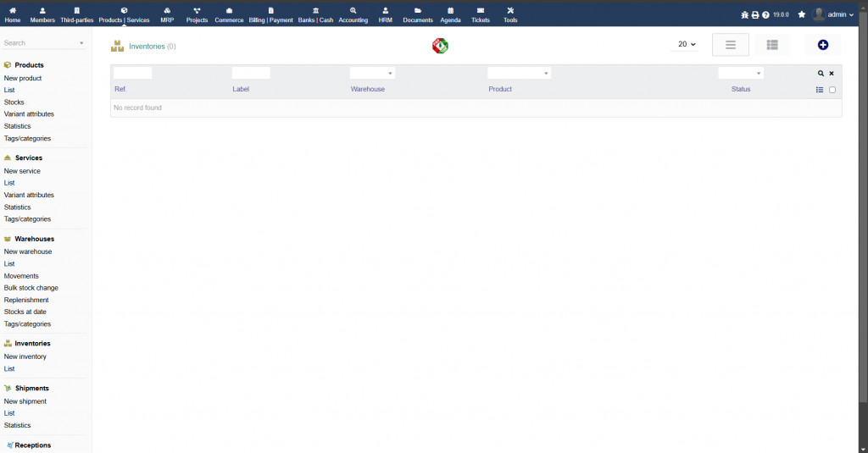The width and height of the screenshot is (868, 453).
Task: Open Warehouses section in sidebar
Action: point(34,239)
